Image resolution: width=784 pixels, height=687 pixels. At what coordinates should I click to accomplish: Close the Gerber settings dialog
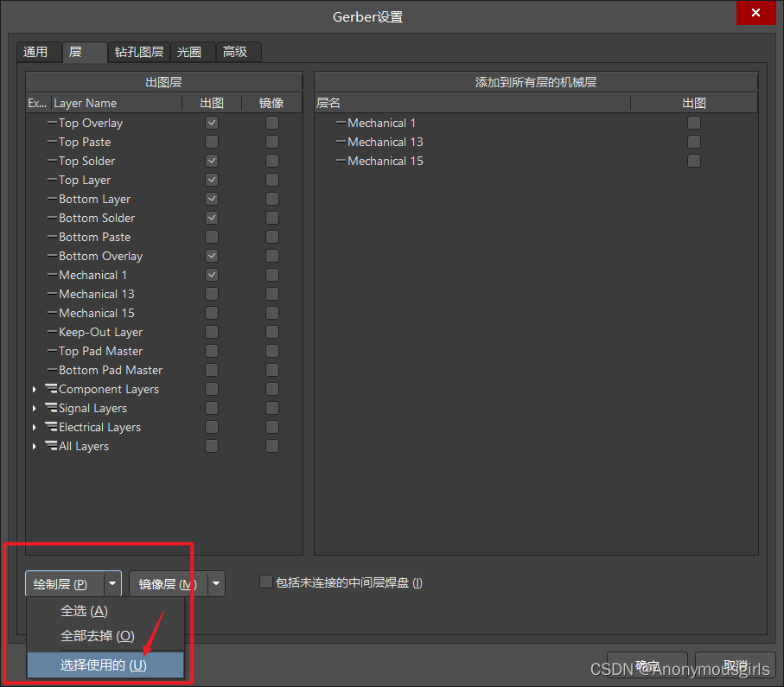pos(755,13)
